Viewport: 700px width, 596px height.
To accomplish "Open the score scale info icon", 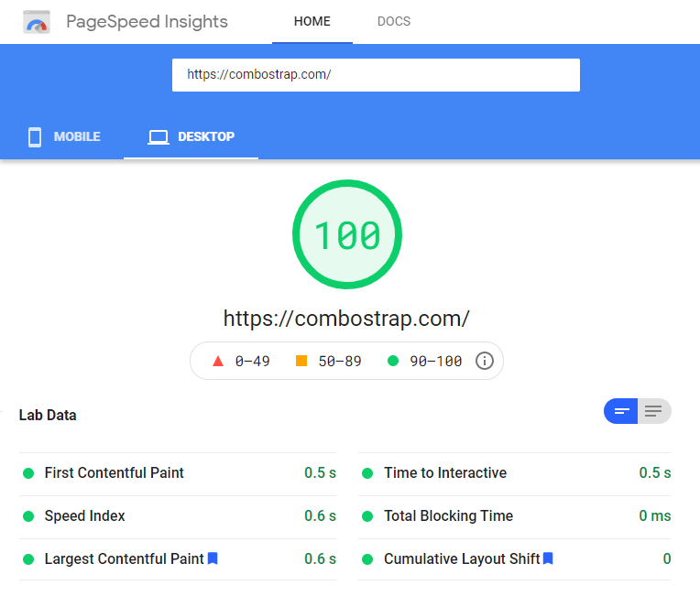I will click(485, 361).
